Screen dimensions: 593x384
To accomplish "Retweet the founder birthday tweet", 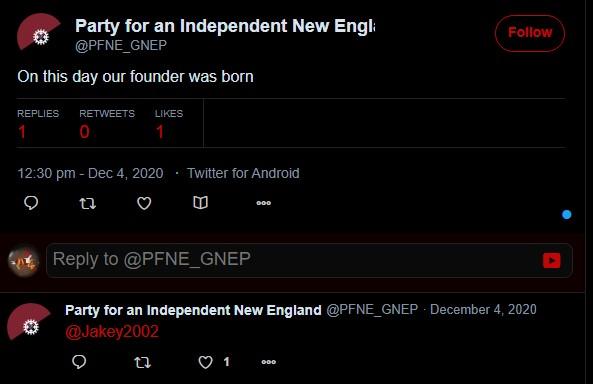I will coord(87,204).
